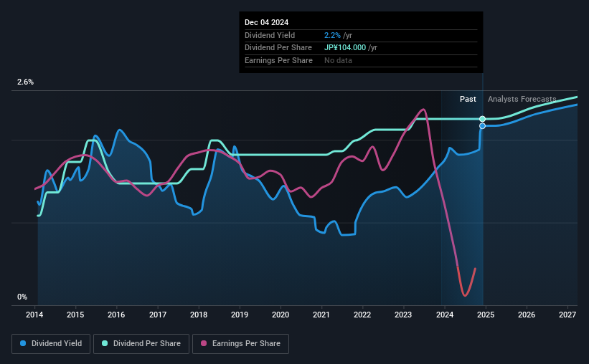589x364 pixels.
Task: Toggle the Dividend Per Share legend button
Action: point(141,344)
